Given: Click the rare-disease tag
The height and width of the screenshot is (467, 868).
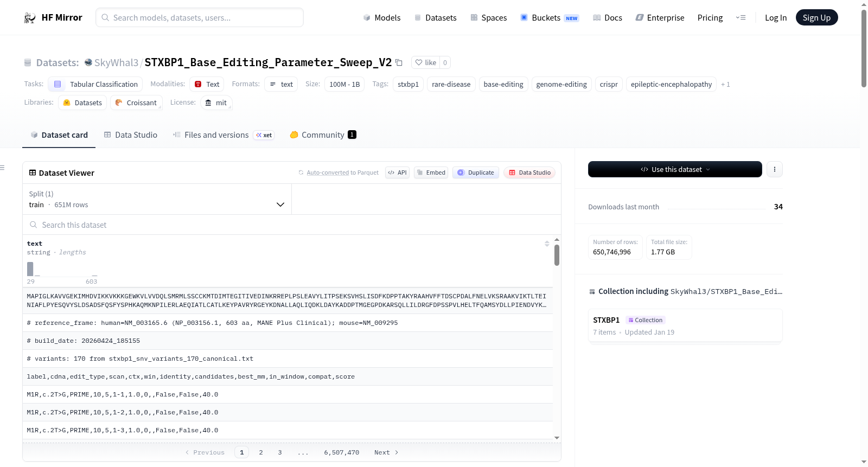Looking at the screenshot, I should (451, 84).
